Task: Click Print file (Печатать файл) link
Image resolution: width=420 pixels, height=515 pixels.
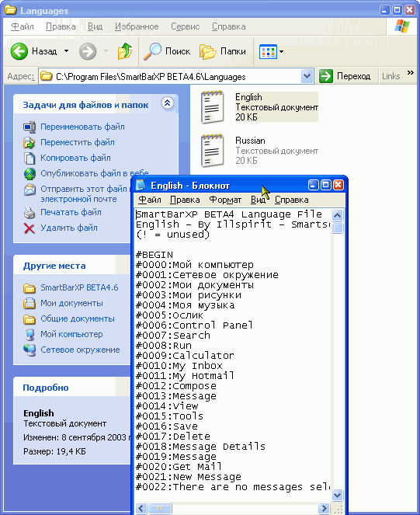Action: (71, 212)
